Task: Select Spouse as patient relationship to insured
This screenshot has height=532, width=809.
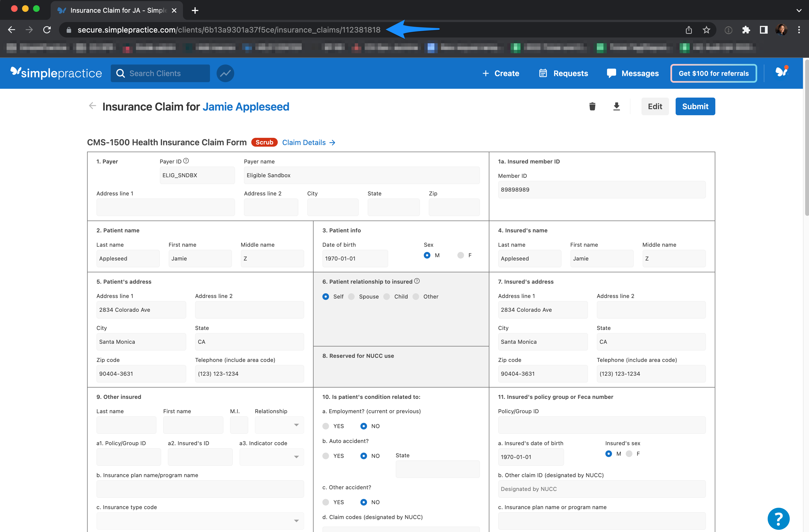Action: (x=351, y=296)
